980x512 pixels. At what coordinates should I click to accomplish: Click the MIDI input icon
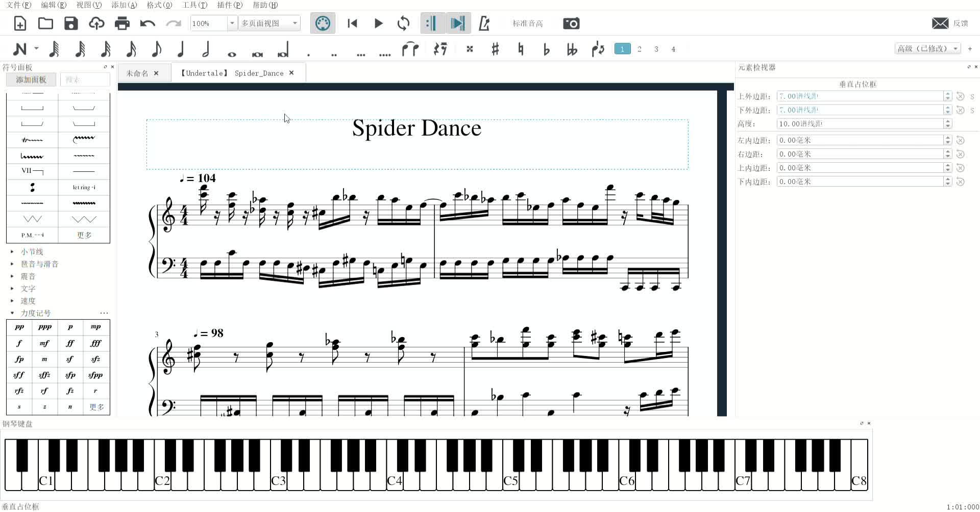pos(323,23)
